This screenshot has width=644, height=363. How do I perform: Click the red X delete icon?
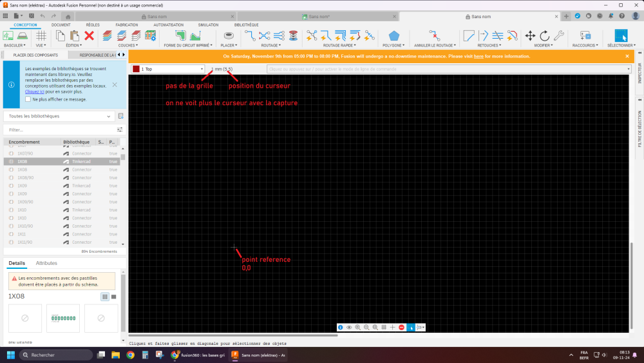(89, 35)
